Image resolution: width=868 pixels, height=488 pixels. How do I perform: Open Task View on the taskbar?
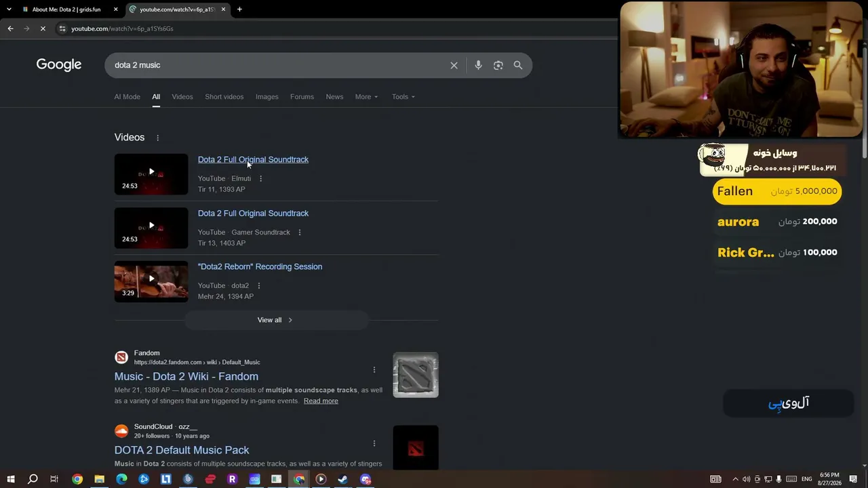click(54, 479)
